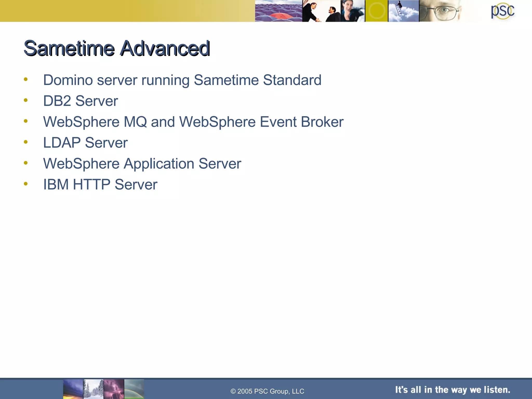Select the "Sametime Advanced" slide title
This screenshot has width=532, height=399.
coord(117,48)
